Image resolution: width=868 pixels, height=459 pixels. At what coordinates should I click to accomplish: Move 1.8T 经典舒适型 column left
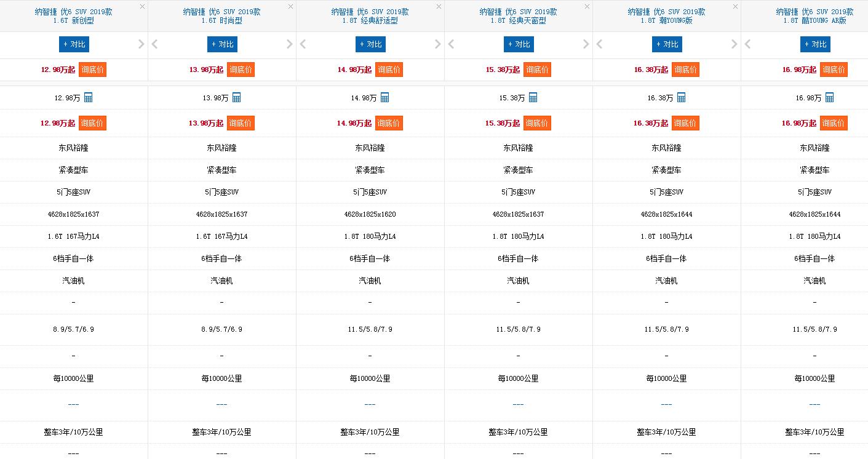coord(303,44)
